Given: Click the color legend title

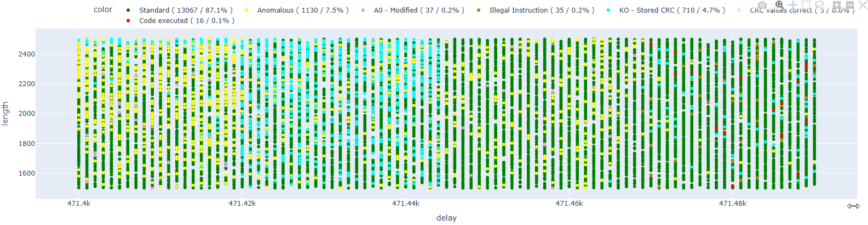Looking at the screenshot, I should click(x=103, y=10).
